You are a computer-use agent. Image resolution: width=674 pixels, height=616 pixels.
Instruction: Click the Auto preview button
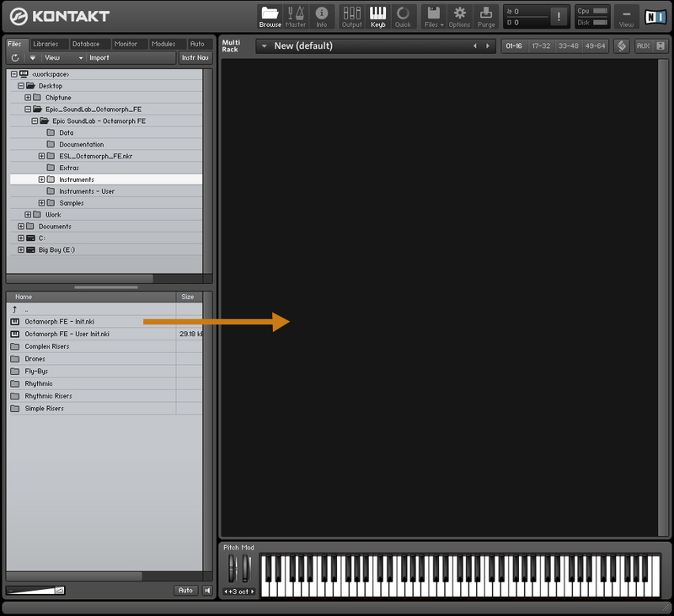point(186,590)
